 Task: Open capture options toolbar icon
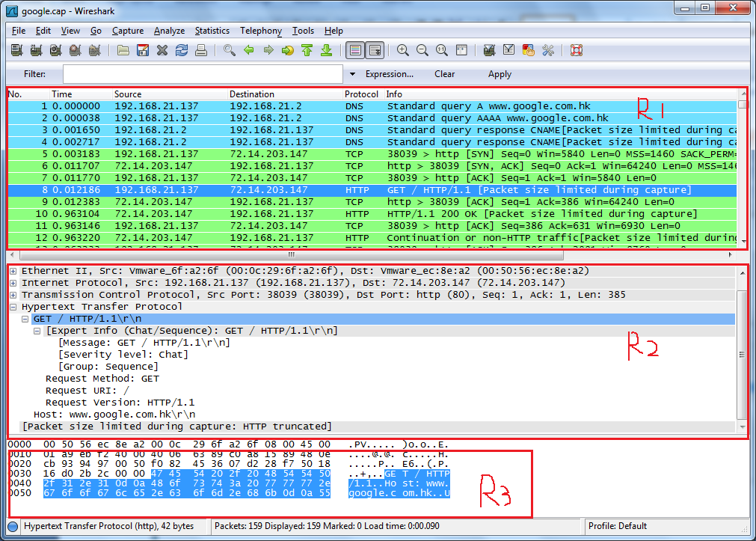pyautogui.click(x=36, y=50)
